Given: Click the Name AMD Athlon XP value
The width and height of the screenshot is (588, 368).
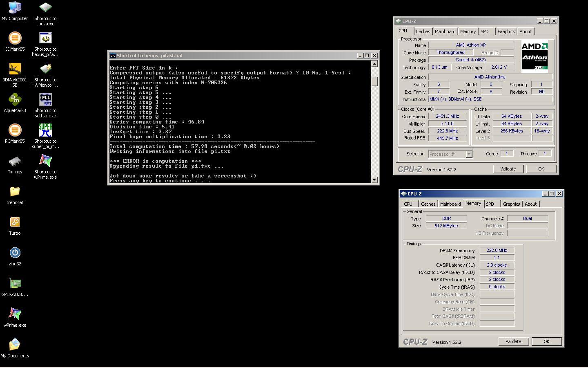Looking at the screenshot, I should point(471,45).
